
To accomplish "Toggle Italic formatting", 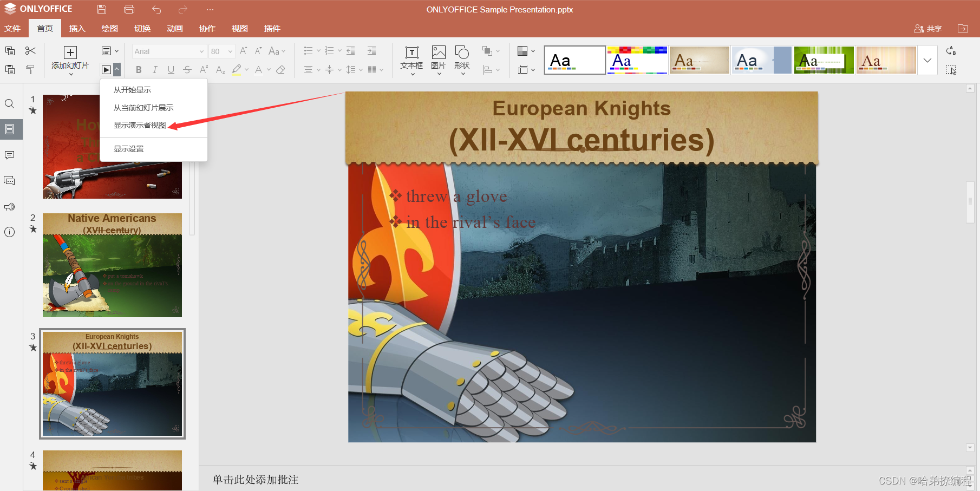I will [155, 69].
